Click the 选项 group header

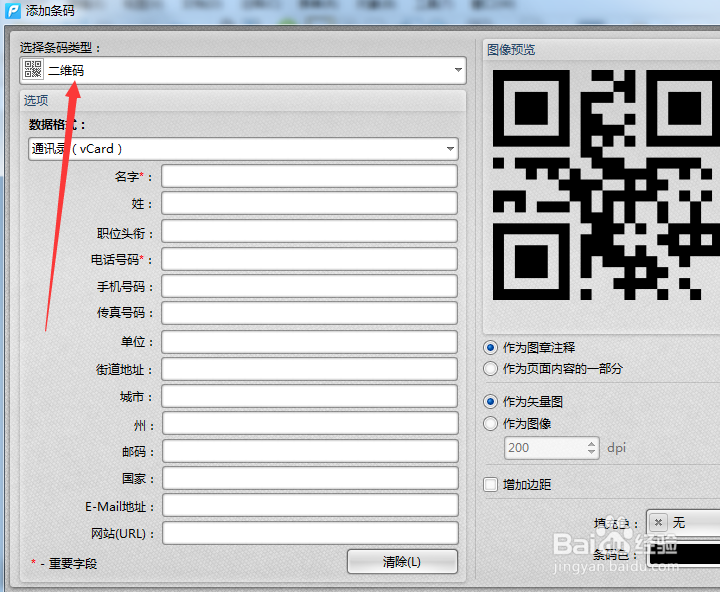[243, 101]
